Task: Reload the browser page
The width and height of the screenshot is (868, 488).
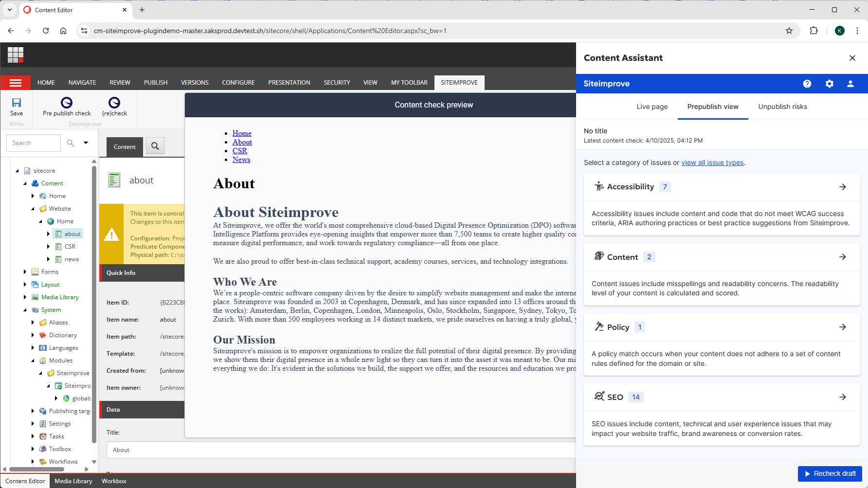Action: [x=46, y=31]
